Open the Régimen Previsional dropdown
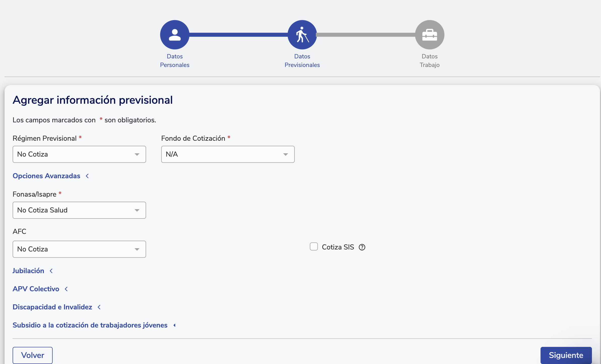Image resolution: width=601 pixels, height=364 pixels. (79, 154)
